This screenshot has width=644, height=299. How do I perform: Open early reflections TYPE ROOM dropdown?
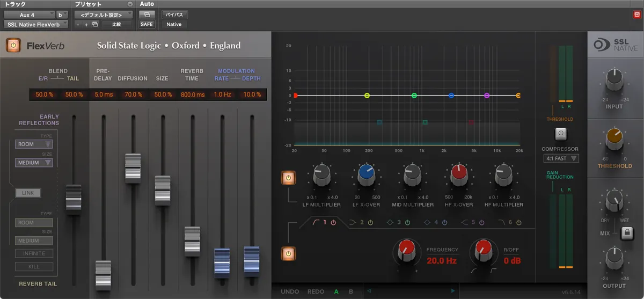(x=34, y=144)
